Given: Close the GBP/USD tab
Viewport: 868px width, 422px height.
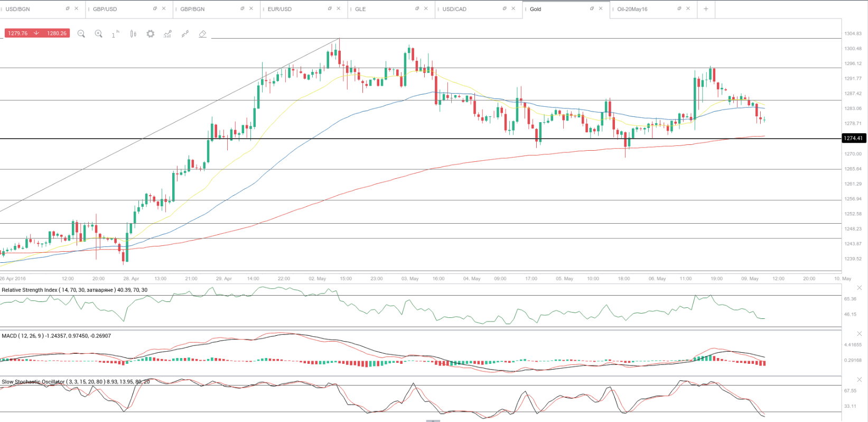Looking at the screenshot, I should [164, 9].
